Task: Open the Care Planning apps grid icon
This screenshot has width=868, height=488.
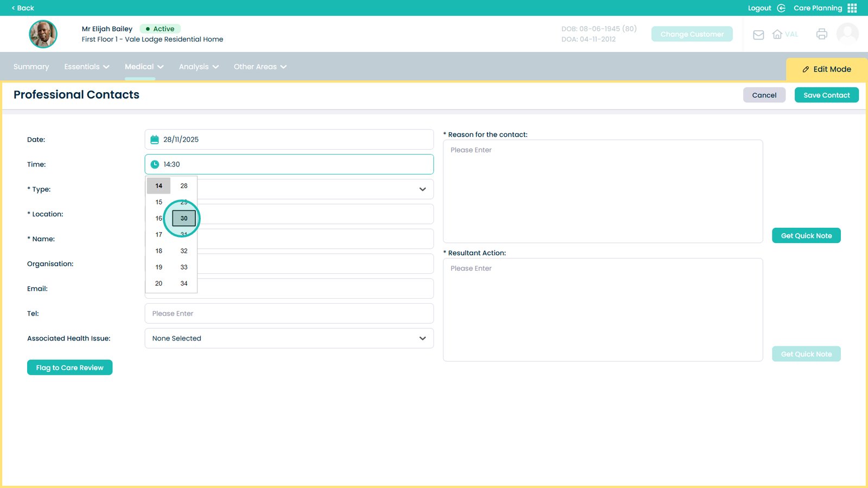Action: click(852, 8)
